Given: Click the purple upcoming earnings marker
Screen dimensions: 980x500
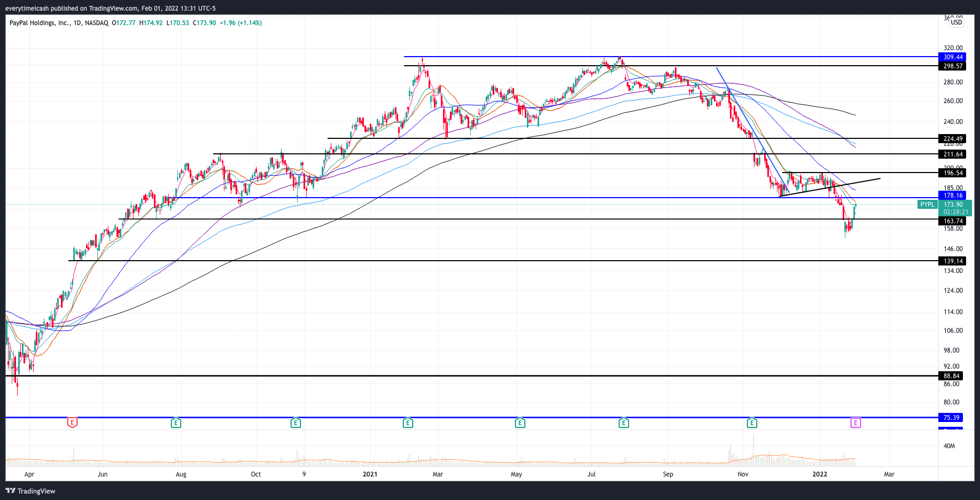Looking at the screenshot, I should click(x=855, y=423).
